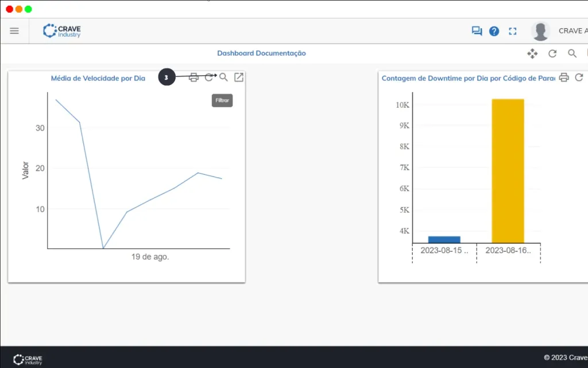Refresh the Contagem de Downtime chart

point(579,78)
